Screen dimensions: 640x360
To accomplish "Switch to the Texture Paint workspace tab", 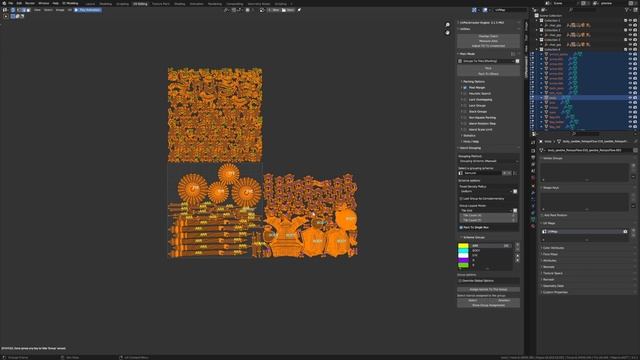I will click(x=161, y=4).
